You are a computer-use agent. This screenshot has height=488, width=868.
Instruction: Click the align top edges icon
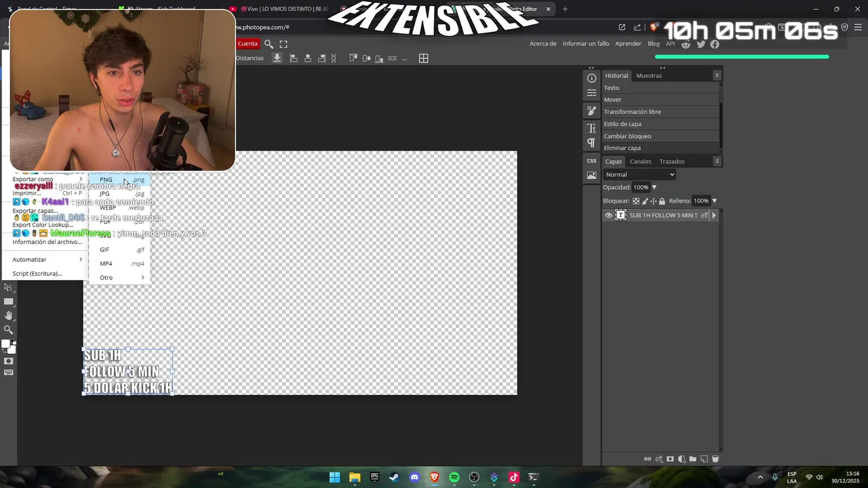point(353,58)
